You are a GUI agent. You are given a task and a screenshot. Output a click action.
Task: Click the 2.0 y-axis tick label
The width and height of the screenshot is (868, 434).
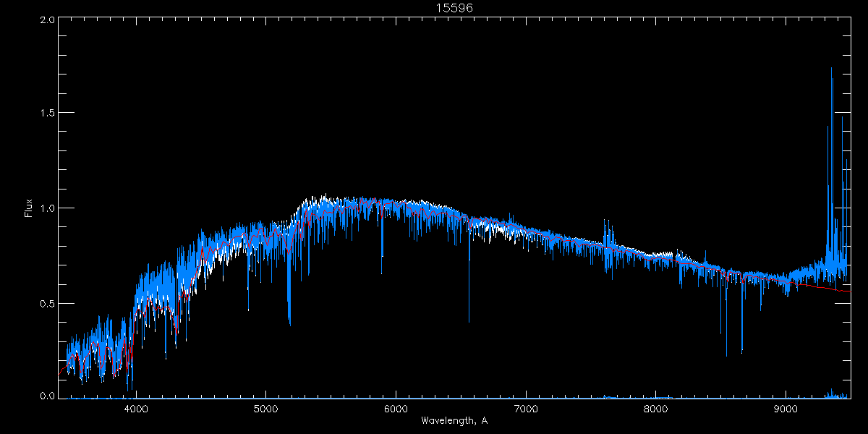tap(46, 20)
